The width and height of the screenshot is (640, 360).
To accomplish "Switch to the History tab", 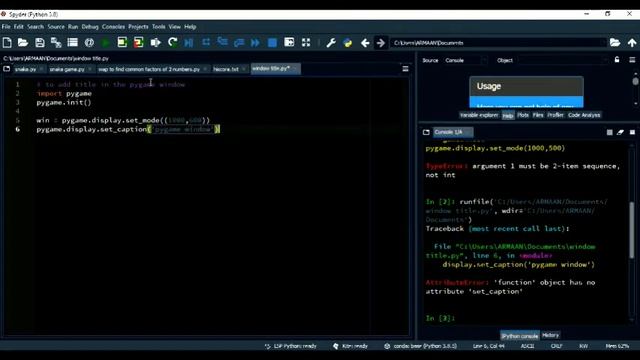I will coord(550,336).
